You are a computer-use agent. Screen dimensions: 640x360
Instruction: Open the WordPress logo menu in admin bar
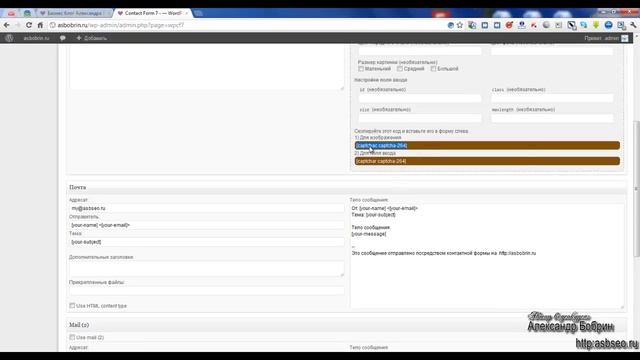tap(9, 38)
